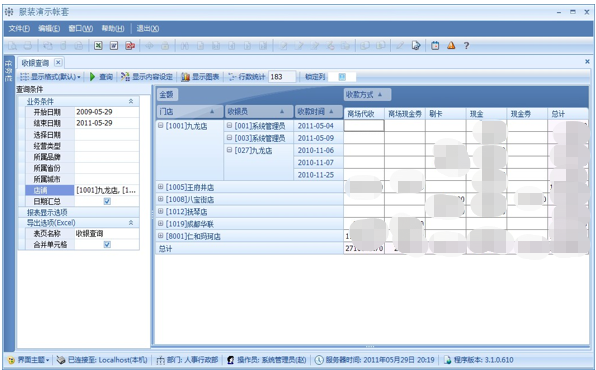Click the 行数统计 field showing 183
Viewport: 596px width, 370px height.
tap(282, 77)
